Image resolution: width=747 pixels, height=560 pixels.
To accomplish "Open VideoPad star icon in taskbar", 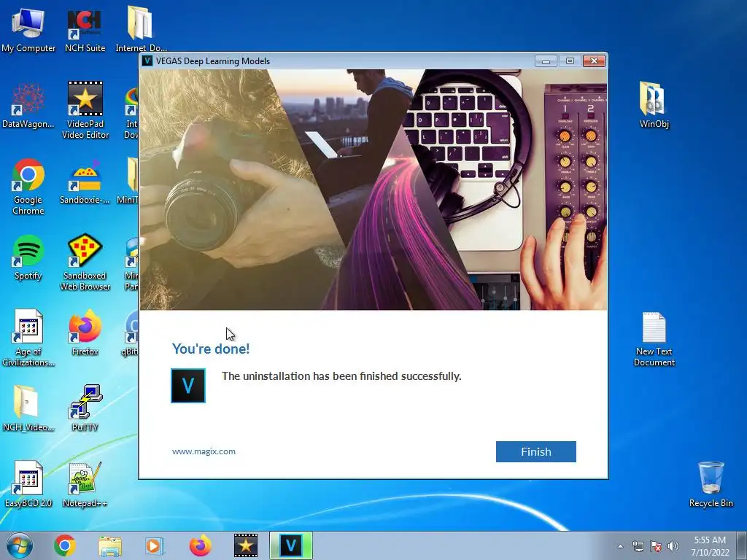I will tap(245, 545).
